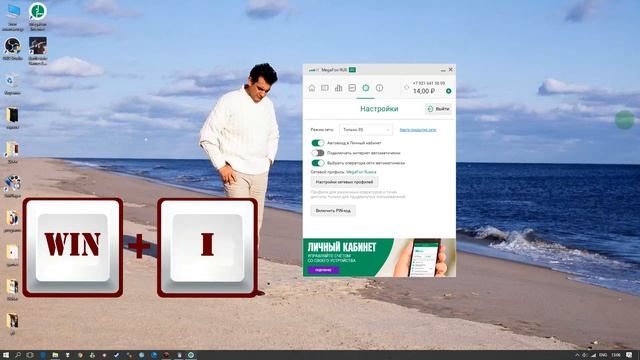Viewport: 640px width, 360px height.
Task: Show hidden system tray icons
Action: tap(577, 356)
